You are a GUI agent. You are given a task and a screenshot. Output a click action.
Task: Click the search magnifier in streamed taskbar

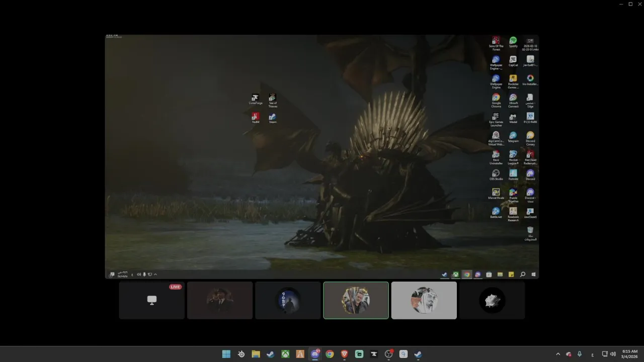[523, 275]
